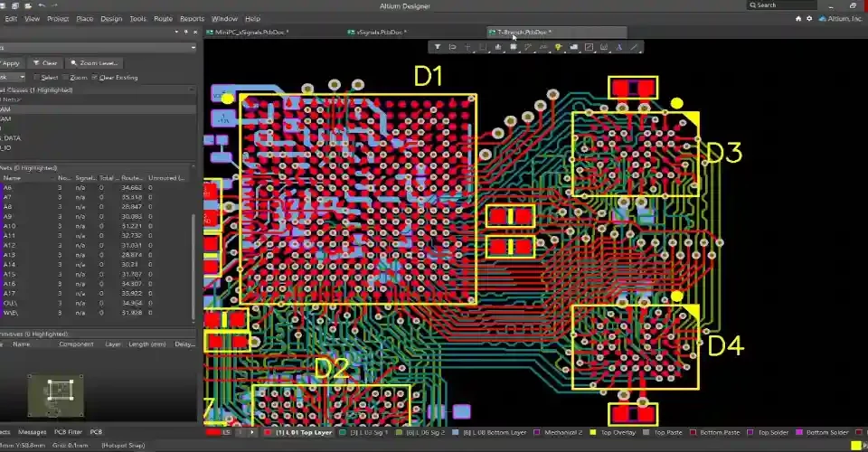Toggle the Zoom checkbox
868x452 pixels.
(x=66, y=78)
